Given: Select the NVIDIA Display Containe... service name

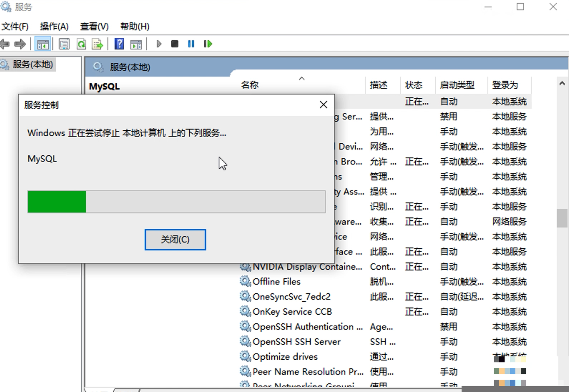Looking at the screenshot, I should [x=307, y=267].
